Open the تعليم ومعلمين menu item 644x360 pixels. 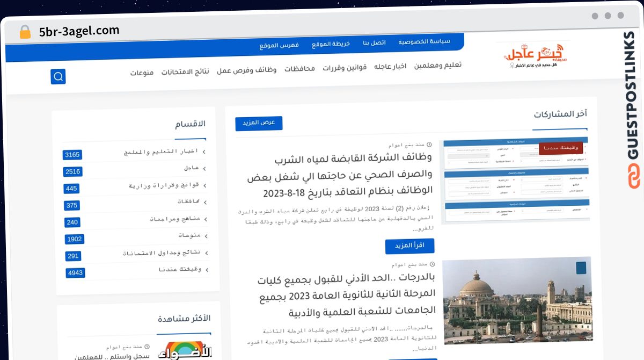pyautogui.click(x=438, y=66)
